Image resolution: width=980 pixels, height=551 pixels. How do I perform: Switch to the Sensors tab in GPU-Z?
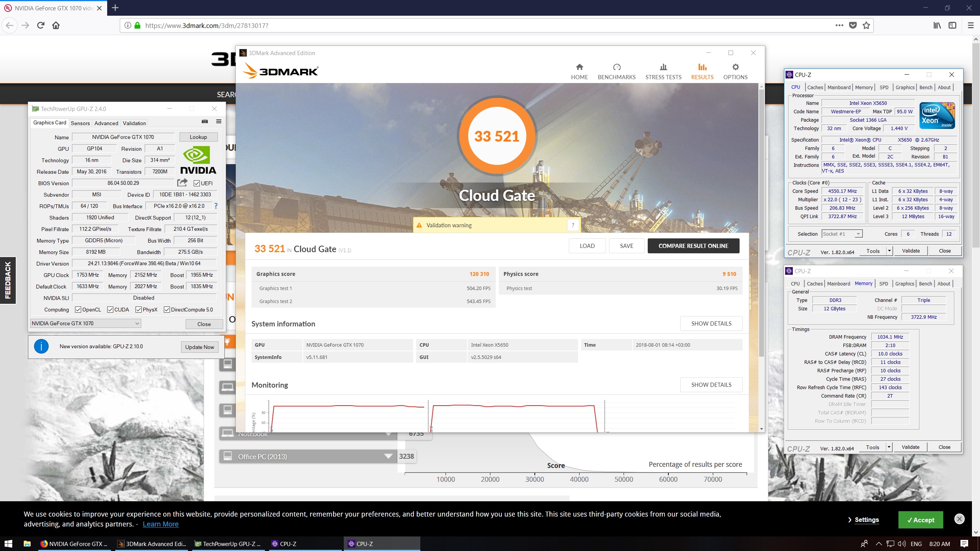coord(80,123)
